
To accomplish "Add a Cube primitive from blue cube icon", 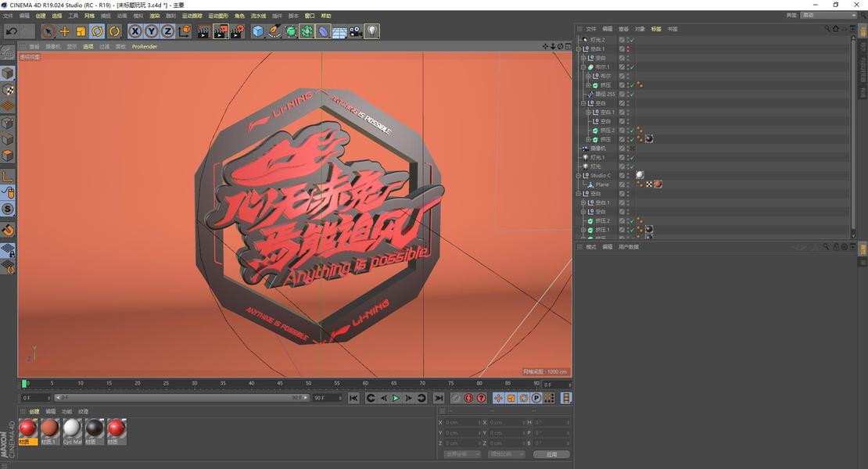I will point(258,31).
